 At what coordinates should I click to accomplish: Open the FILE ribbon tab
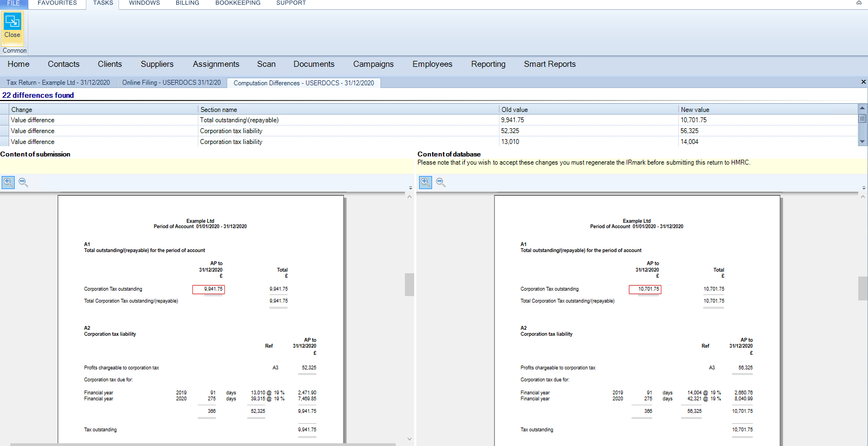[x=14, y=3]
